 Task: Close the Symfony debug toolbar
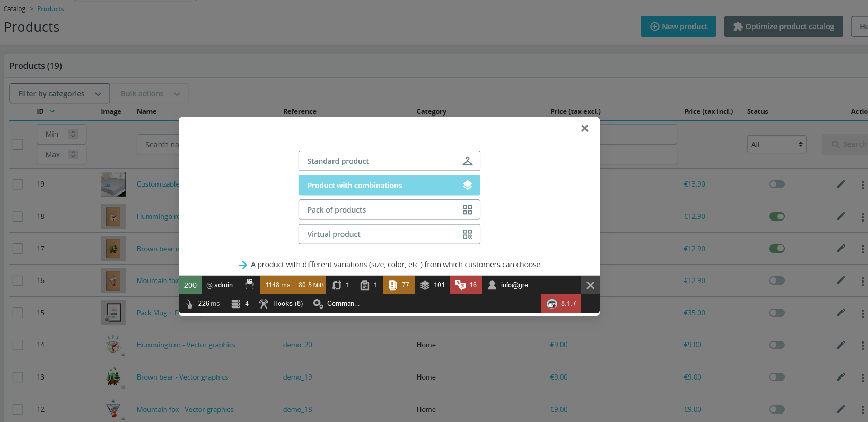(x=590, y=285)
